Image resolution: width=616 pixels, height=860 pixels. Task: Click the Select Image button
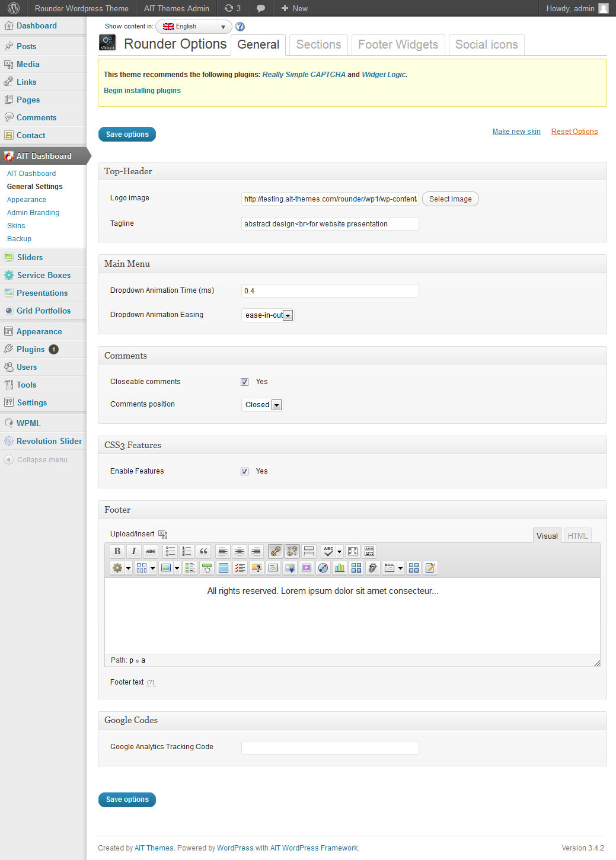[x=451, y=199]
